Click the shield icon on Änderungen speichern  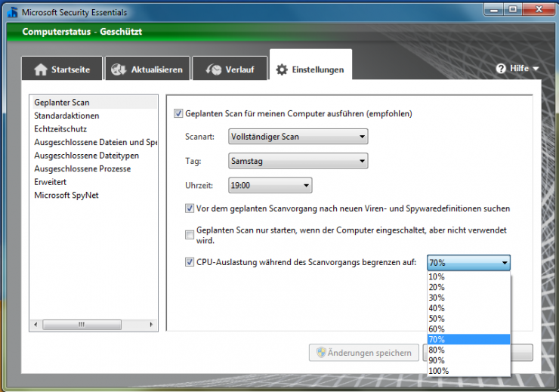coord(321,353)
